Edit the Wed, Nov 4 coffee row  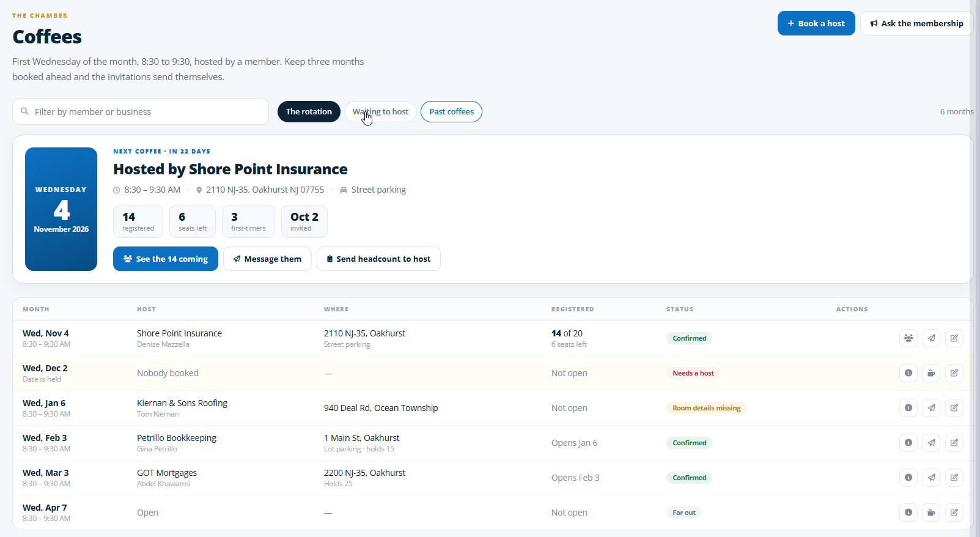pyautogui.click(x=954, y=338)
